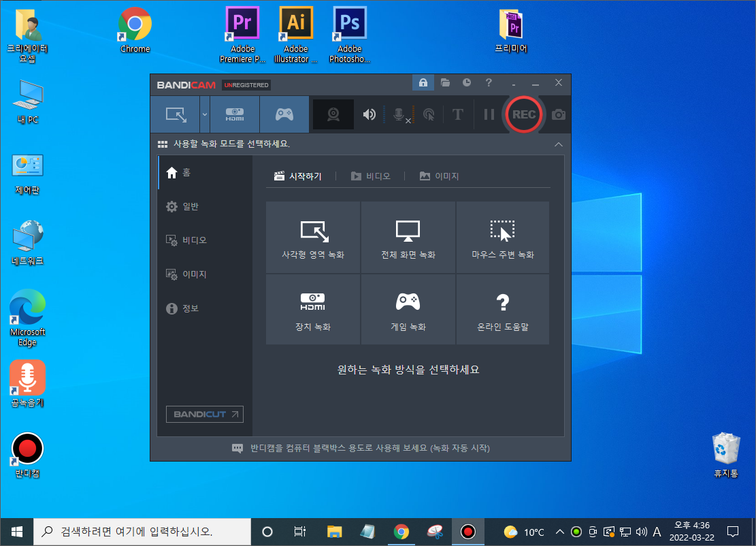Click the Bandicam lock icon

[x=423, y=82]
